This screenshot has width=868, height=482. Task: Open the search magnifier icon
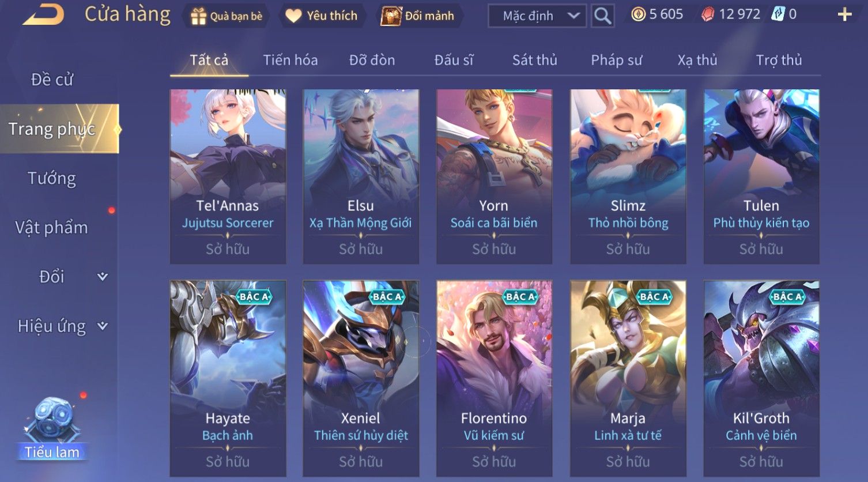pos(602,16)
